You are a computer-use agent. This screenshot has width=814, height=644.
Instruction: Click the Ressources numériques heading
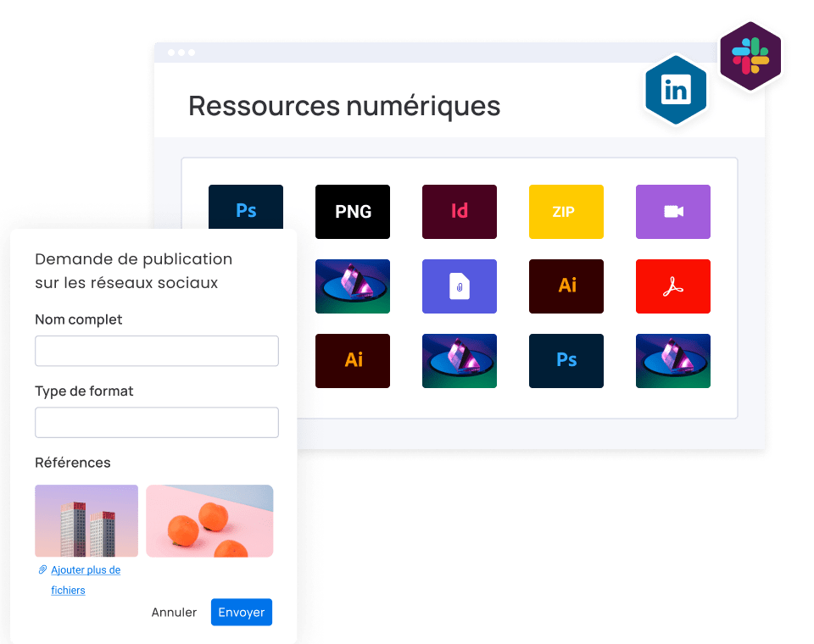(x=344, y=106)
